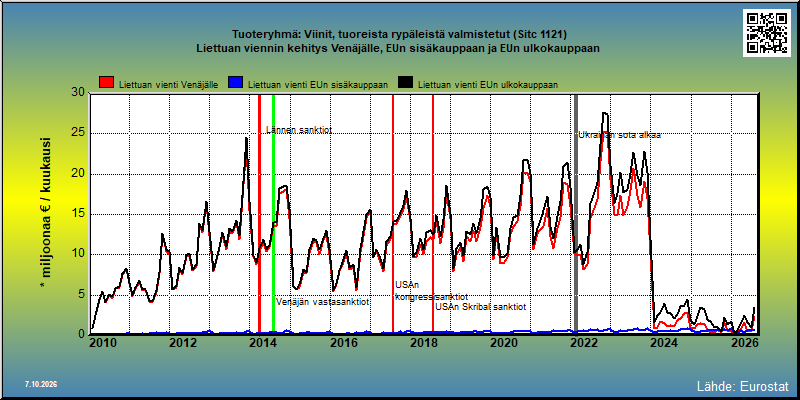Click the x-axis year label 2020
The height and width of the screenshot is (400, 800).
click(x=504, y=343)
